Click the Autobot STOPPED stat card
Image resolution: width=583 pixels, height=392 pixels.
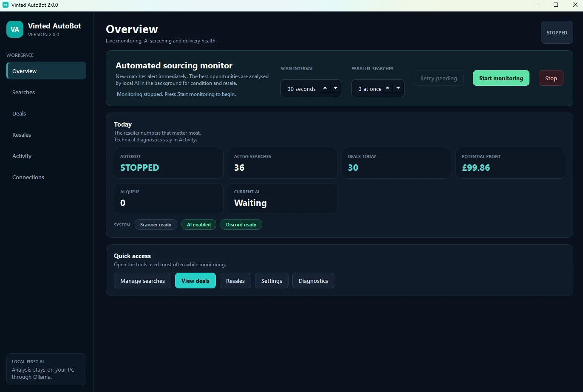click(x=169, y=163)
